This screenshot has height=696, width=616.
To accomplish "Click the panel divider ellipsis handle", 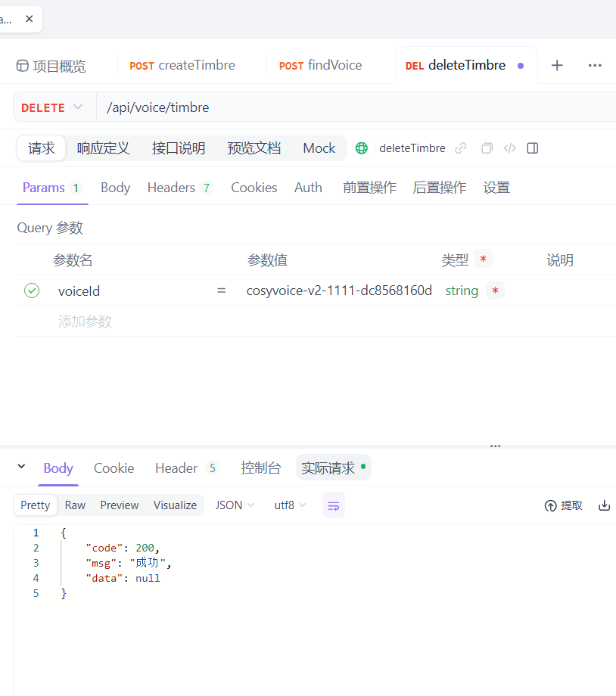I will coord(495,446).
